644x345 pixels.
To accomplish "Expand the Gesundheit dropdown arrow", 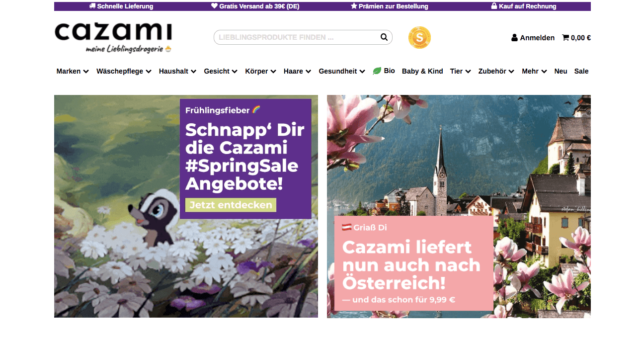I will 362,72.
